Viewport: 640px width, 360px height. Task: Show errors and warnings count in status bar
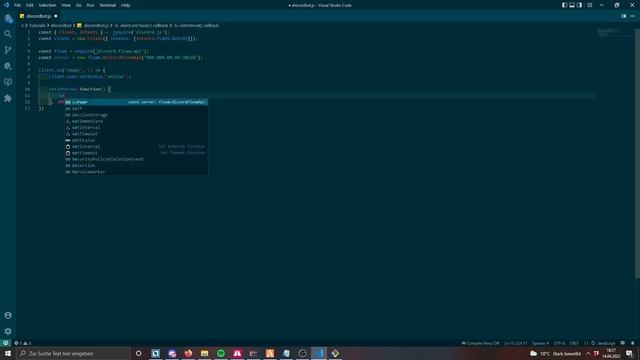(x=22, y=343)
